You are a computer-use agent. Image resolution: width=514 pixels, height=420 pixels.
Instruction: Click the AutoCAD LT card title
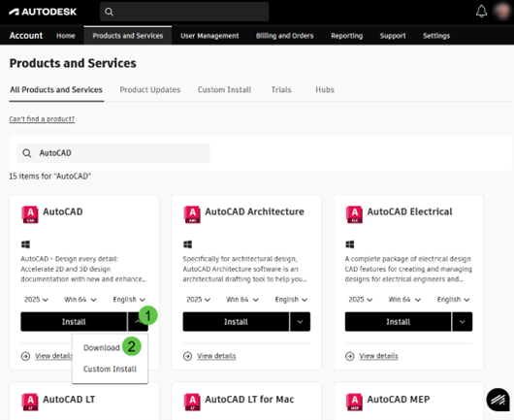(x=69, y=400)
